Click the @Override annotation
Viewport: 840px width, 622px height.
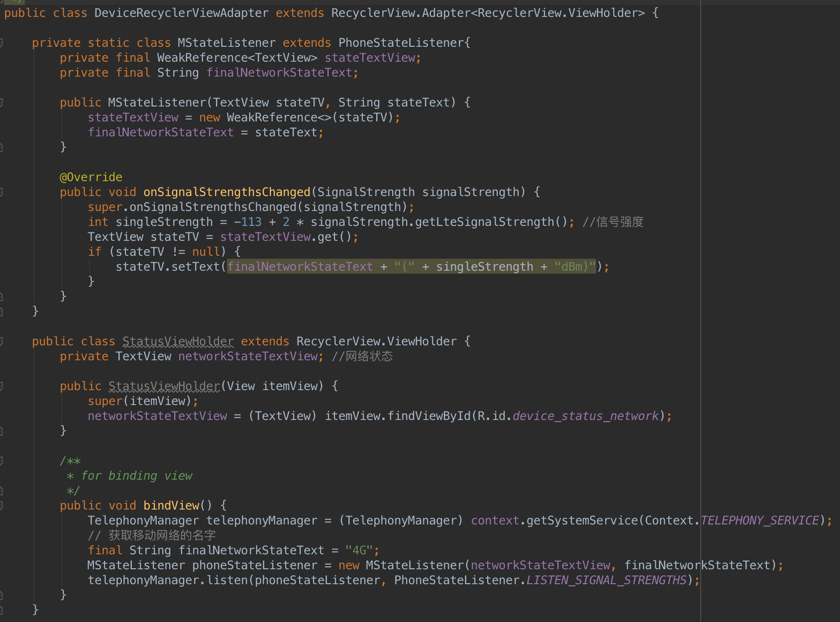click(91, 177)
